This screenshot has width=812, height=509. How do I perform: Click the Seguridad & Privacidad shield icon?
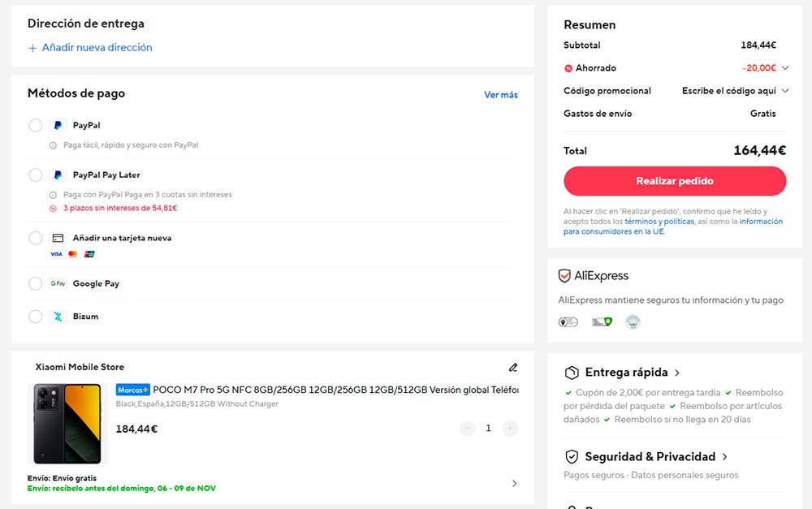coord(572,456)
